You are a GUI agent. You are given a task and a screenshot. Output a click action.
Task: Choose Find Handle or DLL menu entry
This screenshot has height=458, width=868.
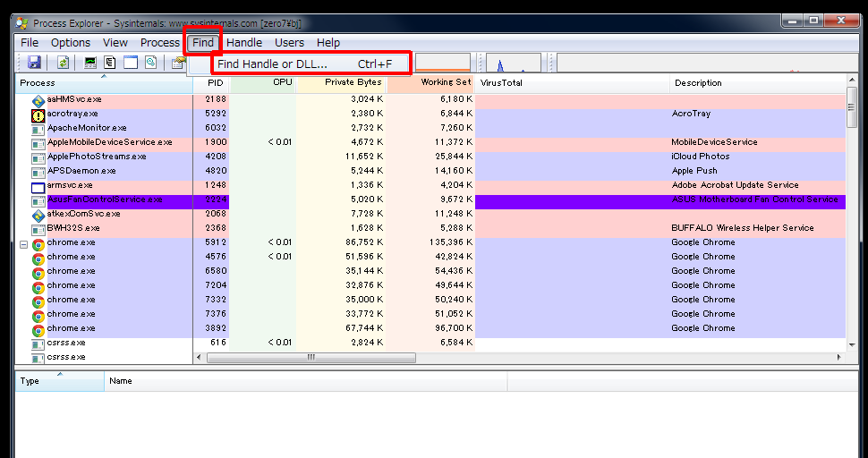[311, 64]
